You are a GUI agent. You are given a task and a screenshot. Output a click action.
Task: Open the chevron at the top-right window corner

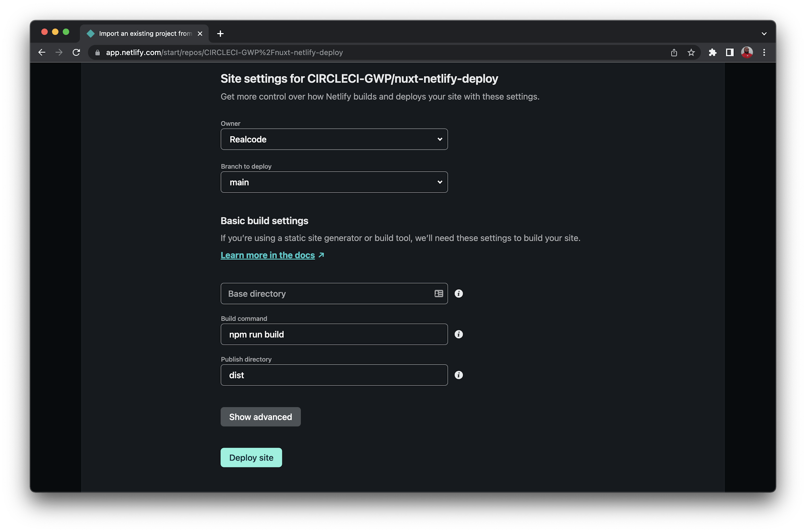[764, 33]
